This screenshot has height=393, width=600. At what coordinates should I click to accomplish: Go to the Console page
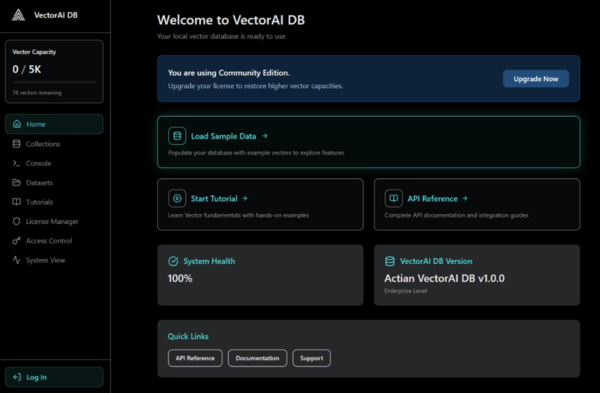(54, 163)
